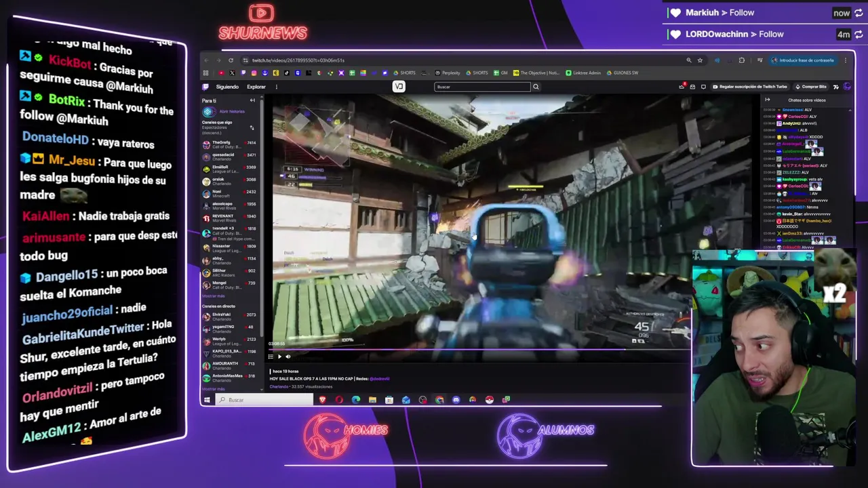Open Discord from taskbar
Viewport: 868px width, 488px height.
point(456,400)
